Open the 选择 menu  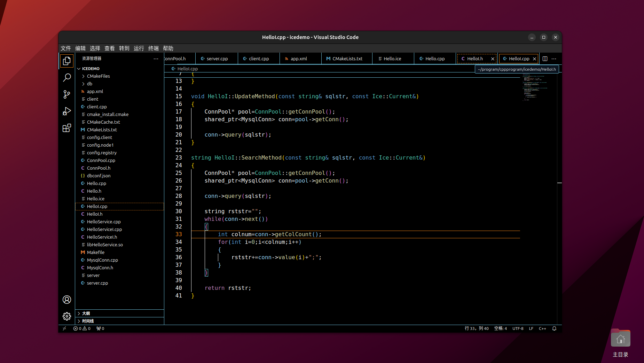click(x=95, y=48)
